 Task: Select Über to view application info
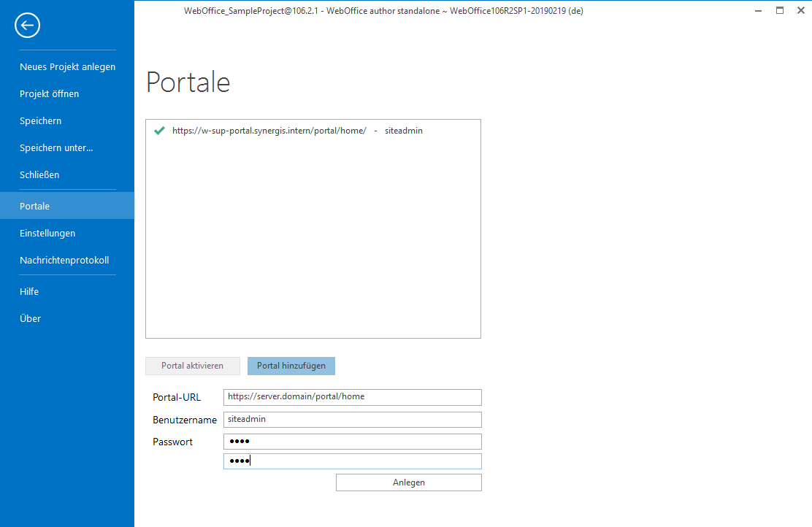click(30, 318)
